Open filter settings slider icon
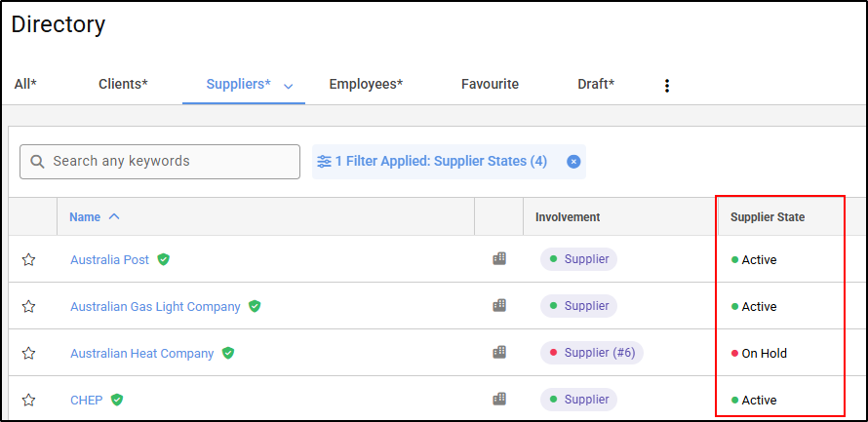This screenshot has width=868, height=422. 324,161
